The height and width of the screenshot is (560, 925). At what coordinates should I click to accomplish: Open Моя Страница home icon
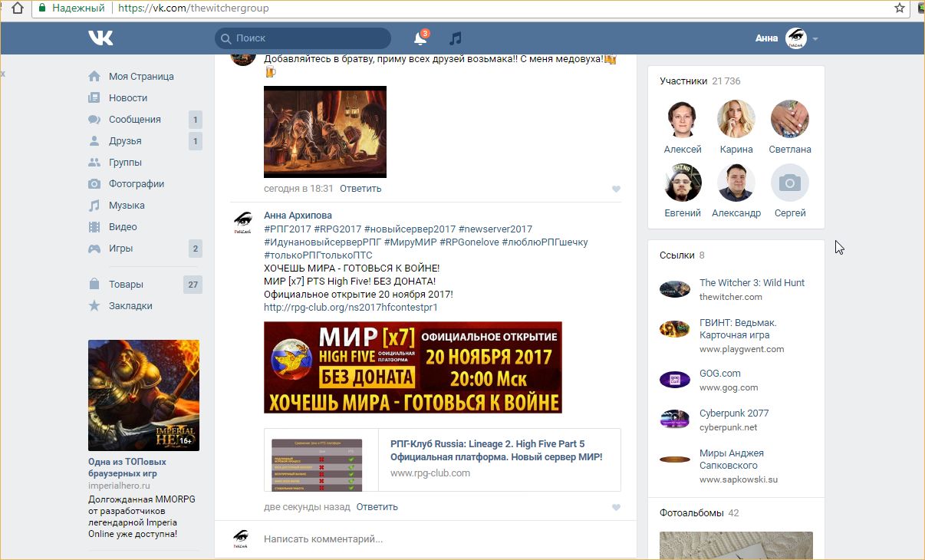point(94,76)
